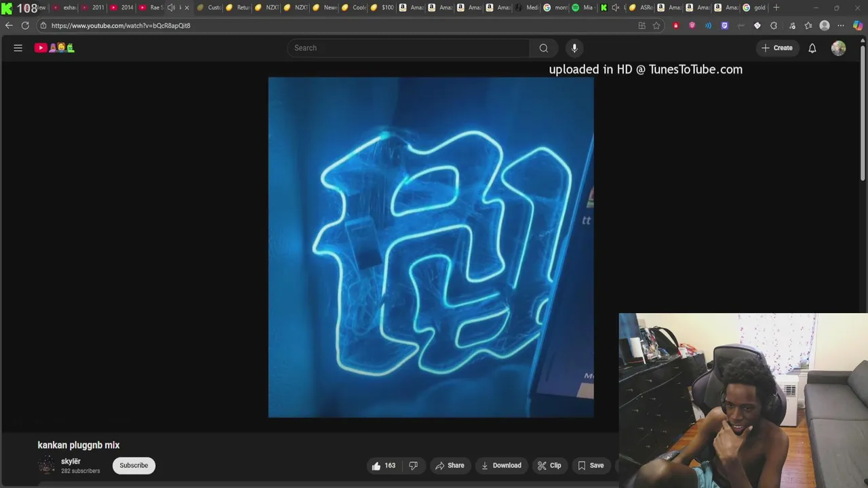This screenshot has height=488, width=868.
Task: Open the browser profile icon
Action: click(x=825, y=26)
